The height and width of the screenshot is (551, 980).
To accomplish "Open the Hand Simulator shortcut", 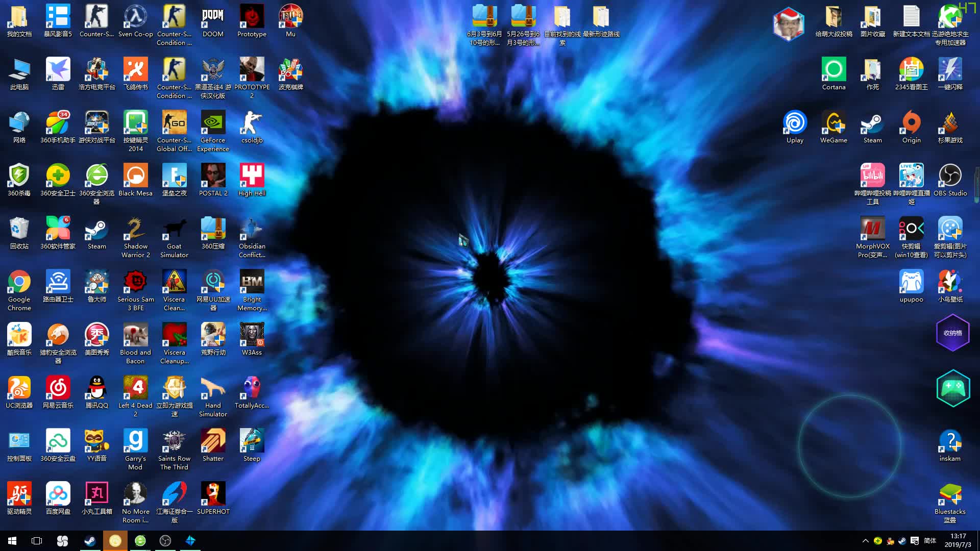I will tap(213, 397).
